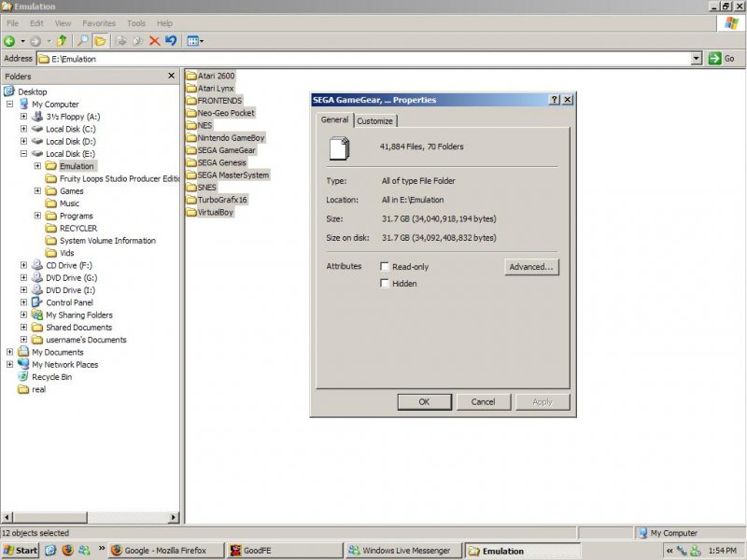Select the SEGA Genesis folder icon
The image size is (747, 560).
[191, 162]
